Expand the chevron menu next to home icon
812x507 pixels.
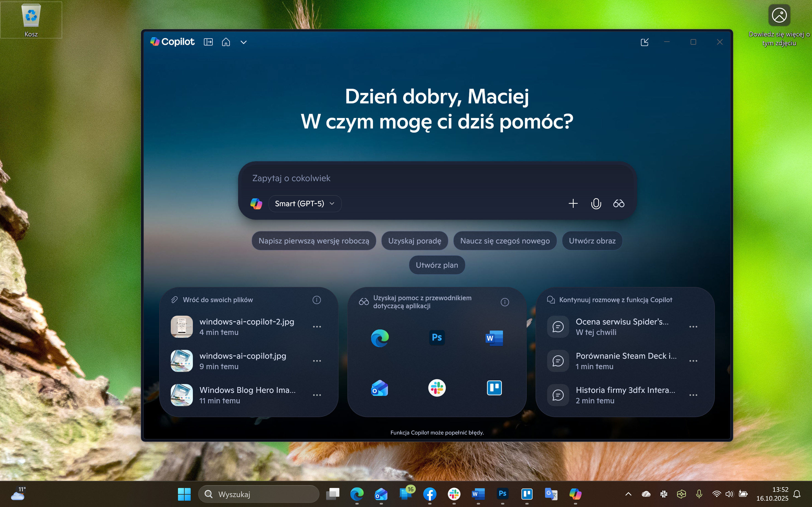tap(244, 42)
